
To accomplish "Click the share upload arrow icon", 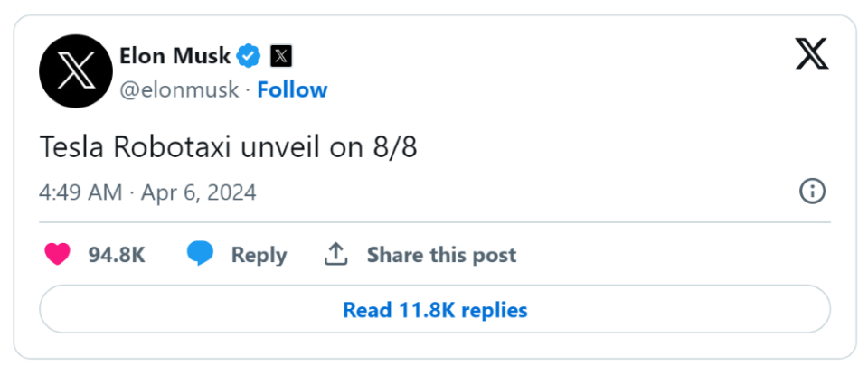I will (336, 255).
